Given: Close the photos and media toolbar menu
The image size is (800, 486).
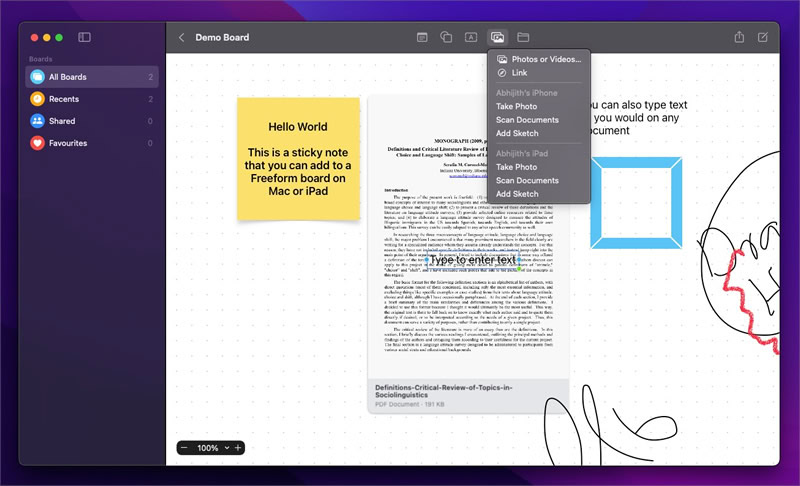Looking at the screenshot, I should tap(497, 37).
